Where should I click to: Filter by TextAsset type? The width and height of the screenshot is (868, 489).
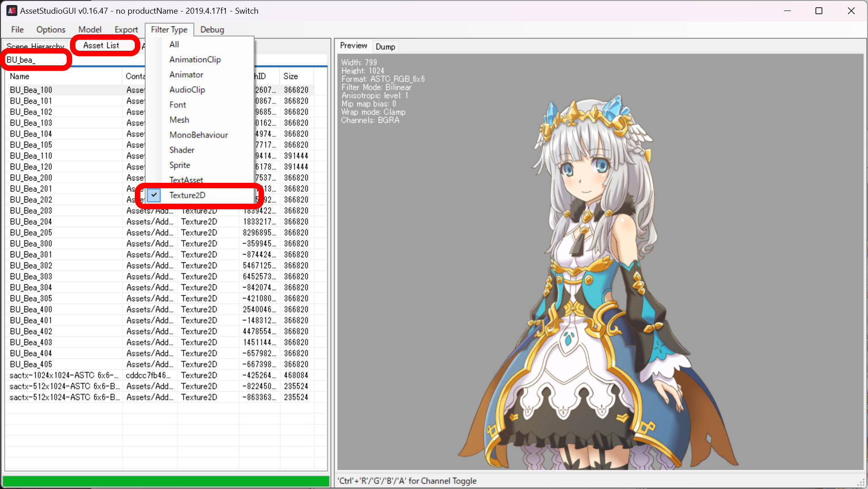coord(199,180)
